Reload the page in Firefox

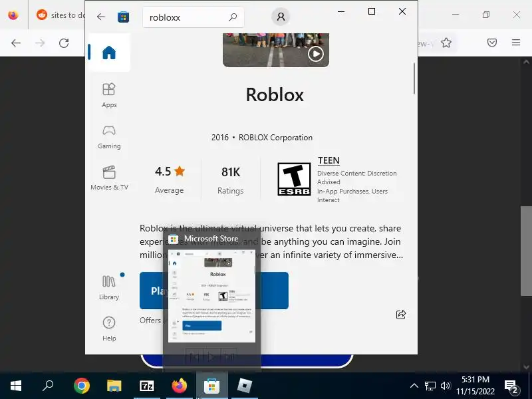click(64, 43)
